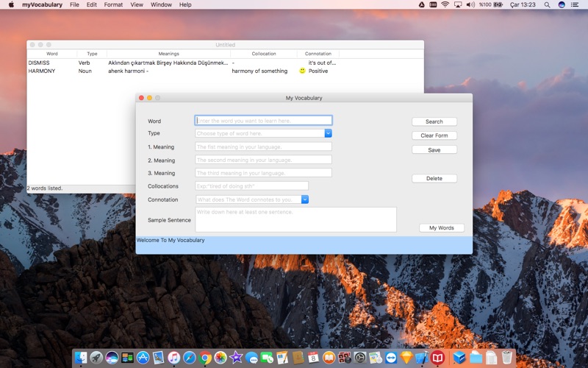Image resolution: width=588 pixels, height=368 pixels.
Task: Click the Clear Form button
Action: (434, 135)
